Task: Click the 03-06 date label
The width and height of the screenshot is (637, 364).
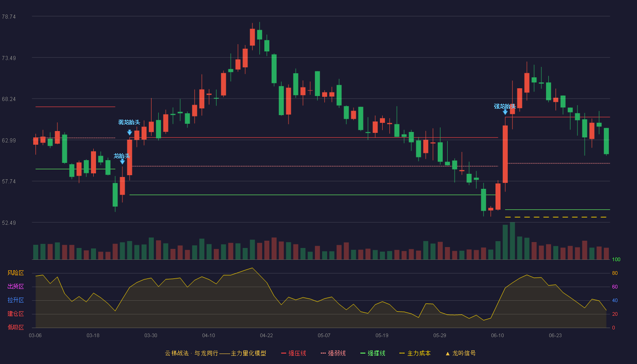Action: 35,335
